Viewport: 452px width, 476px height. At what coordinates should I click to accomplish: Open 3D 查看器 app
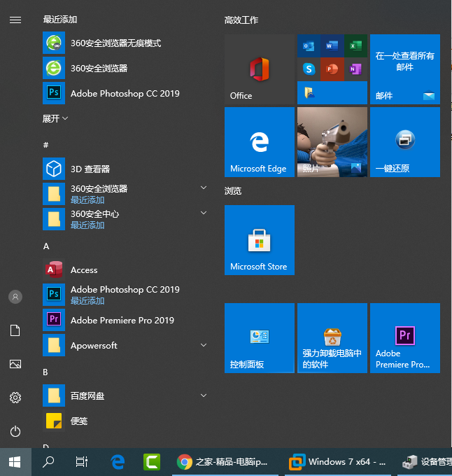click(x=125, y=169)
